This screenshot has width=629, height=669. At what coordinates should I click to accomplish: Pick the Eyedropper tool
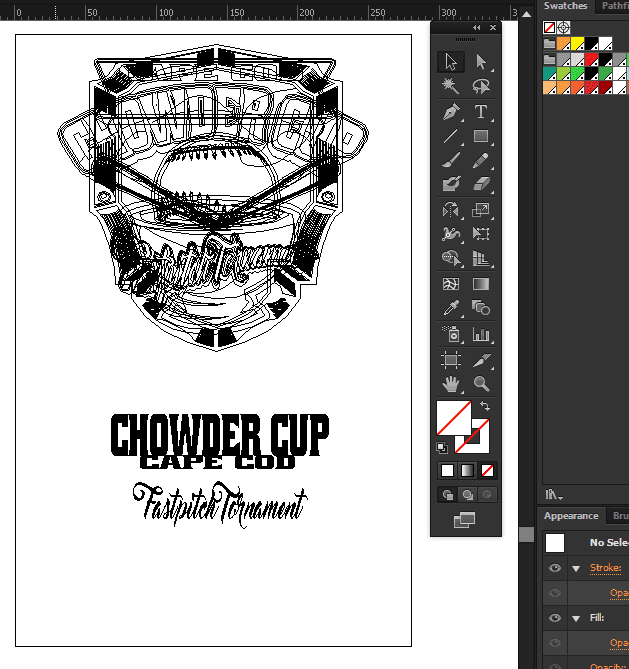pos(451,308)
